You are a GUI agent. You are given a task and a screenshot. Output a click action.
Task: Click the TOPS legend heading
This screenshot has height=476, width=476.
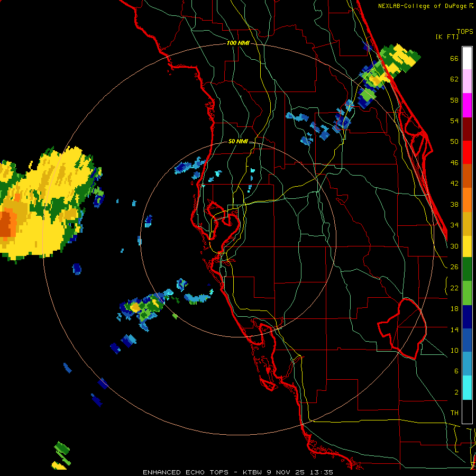point(465,32)
